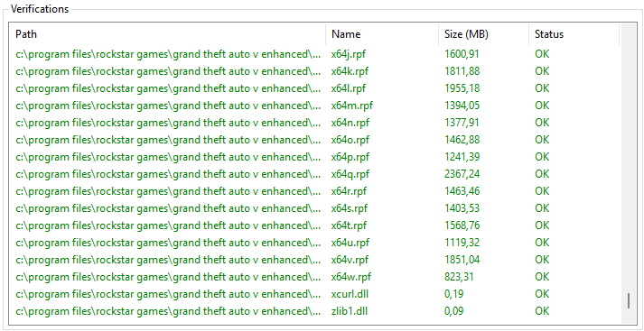Image resolution: width=644 pixels, height=331 pixels.
Task: Click the path cell in the xcurl.dll row
Action: click(x=168, y=294)
